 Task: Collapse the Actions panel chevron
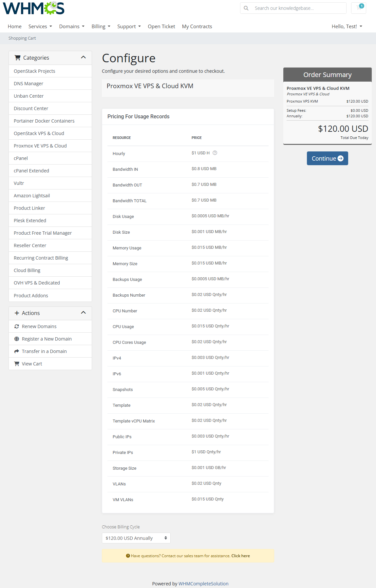[84, 313]
